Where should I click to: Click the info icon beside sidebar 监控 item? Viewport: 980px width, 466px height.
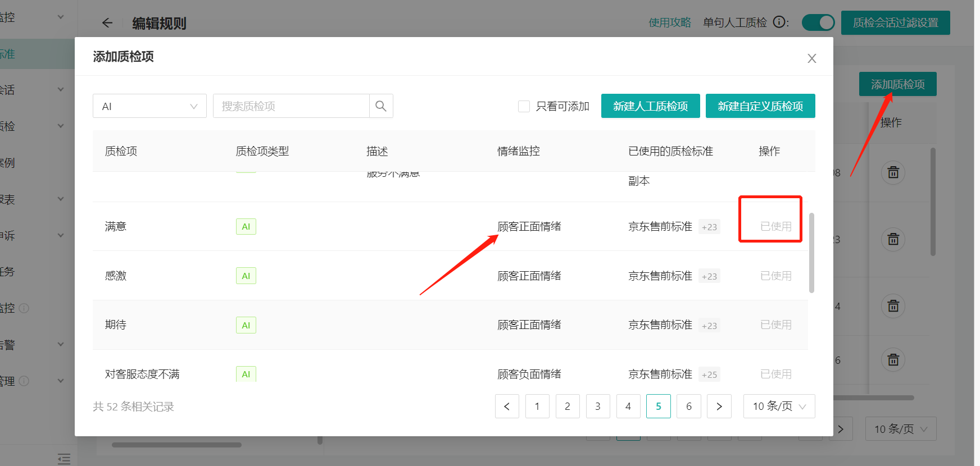pos(24,308)
